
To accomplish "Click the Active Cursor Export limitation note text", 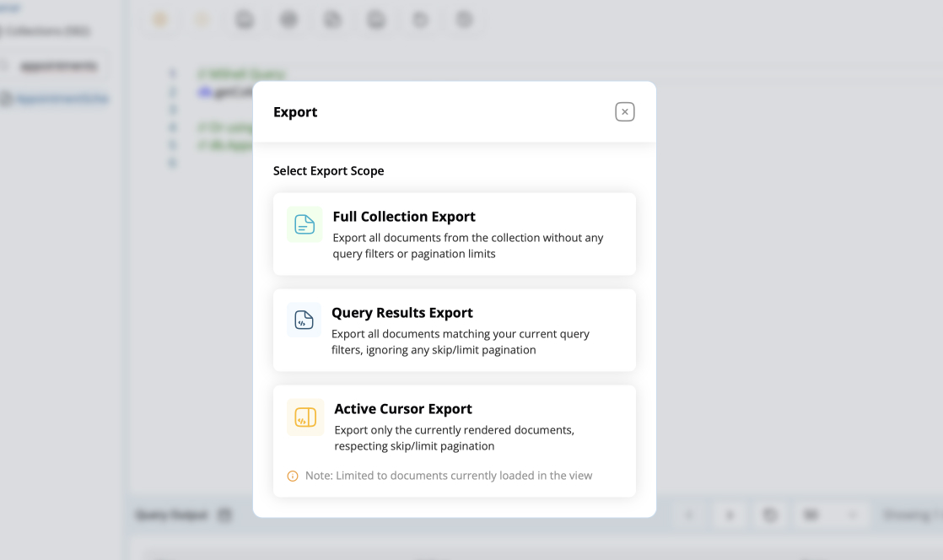I will [449, 476].
